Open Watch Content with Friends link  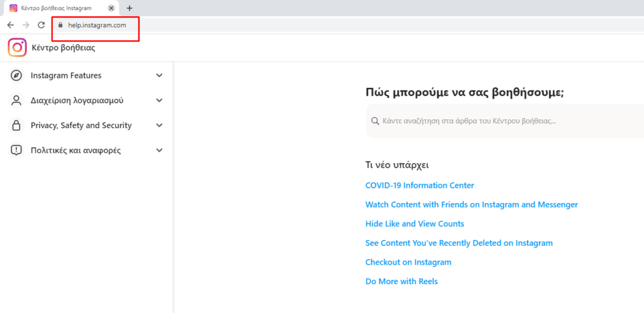tap(472, 204)
